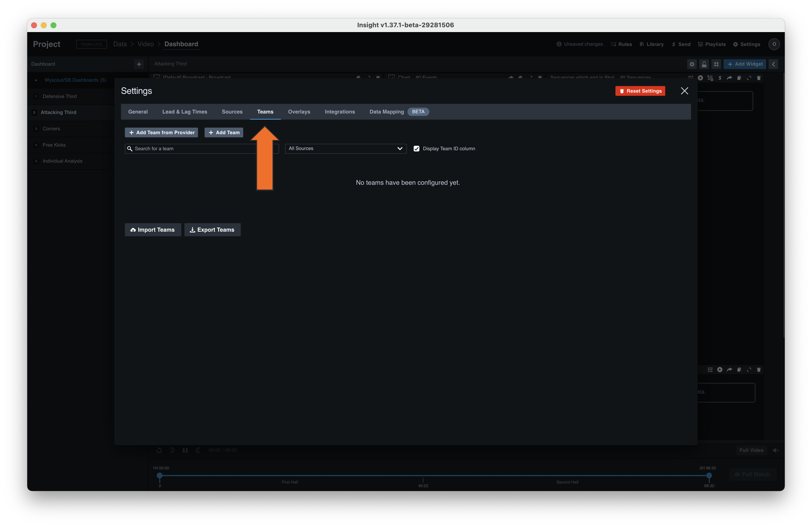Toggle the muted speaker icon beside Full Video
This screenshot has width=812, height=527.
point(776,450)
